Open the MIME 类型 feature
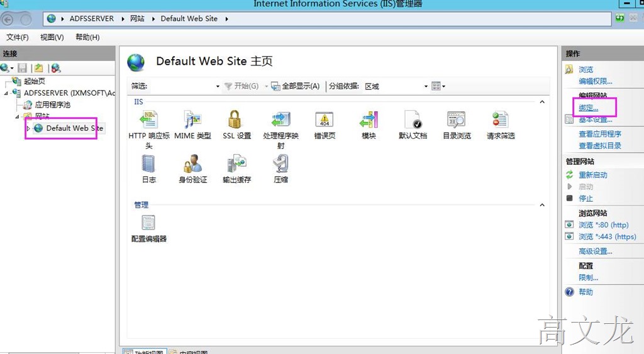This screenshot has width=644, height=354. 192,125
